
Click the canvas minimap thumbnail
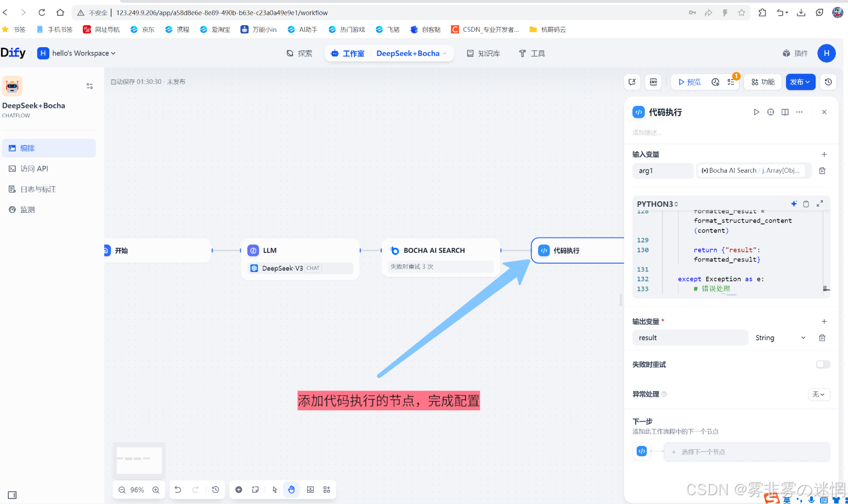coord(139,460)
